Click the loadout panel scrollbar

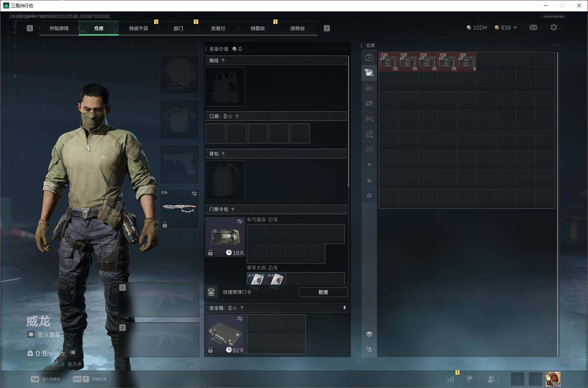(x=348, y=121)
